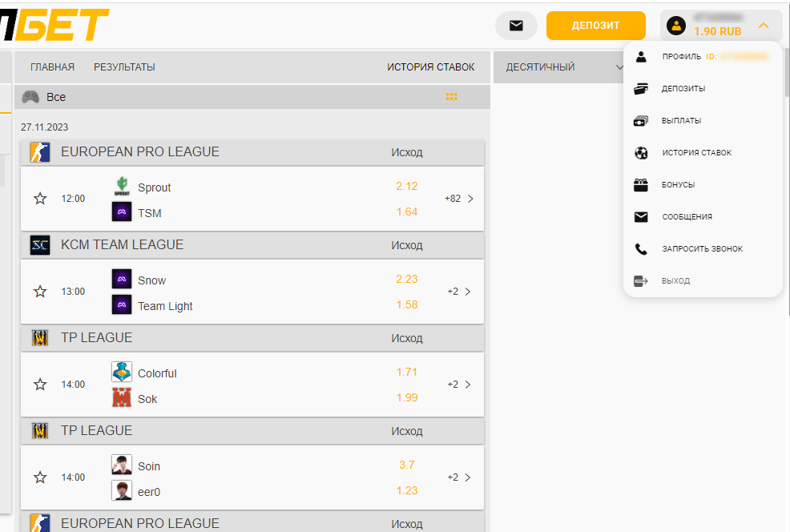Click the Counter-Strike icon of top European Pro League
790x532 pixels.
coord(40,152)
